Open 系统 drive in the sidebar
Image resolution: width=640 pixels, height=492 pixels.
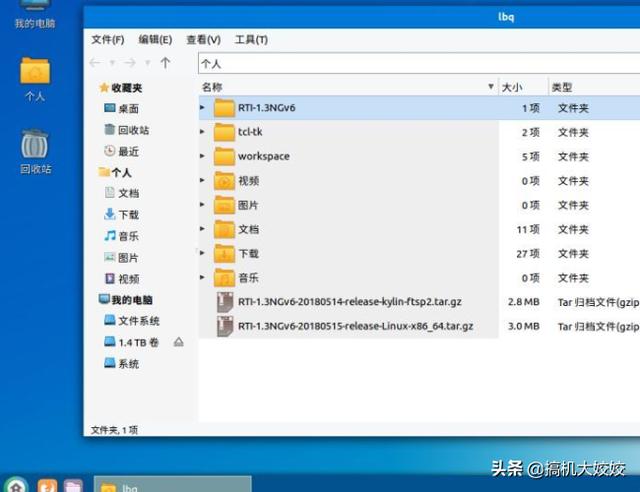[x=122, y=363]
